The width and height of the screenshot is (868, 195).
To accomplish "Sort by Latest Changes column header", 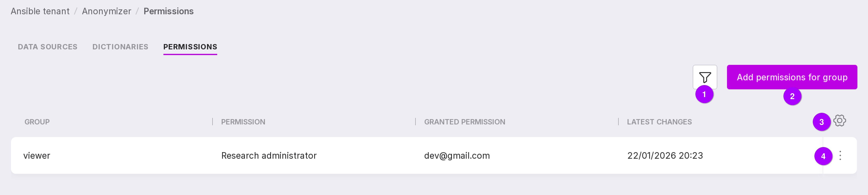I will [659, 122].
